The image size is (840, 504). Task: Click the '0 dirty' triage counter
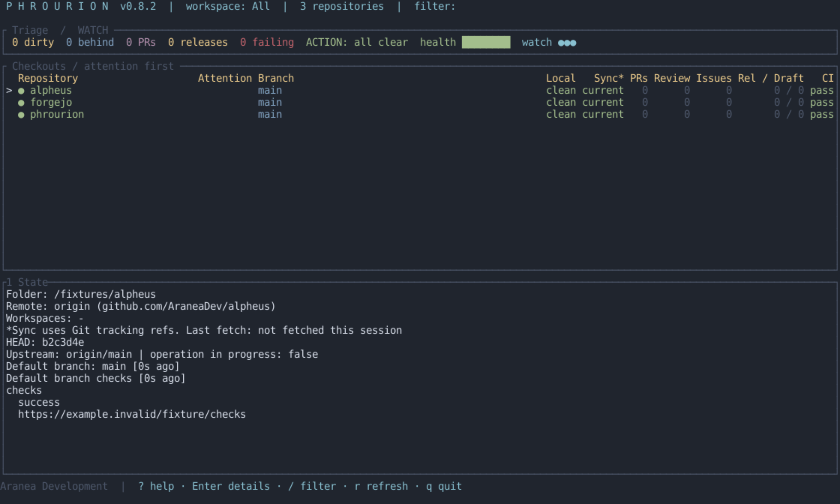[x=33, y=42]
